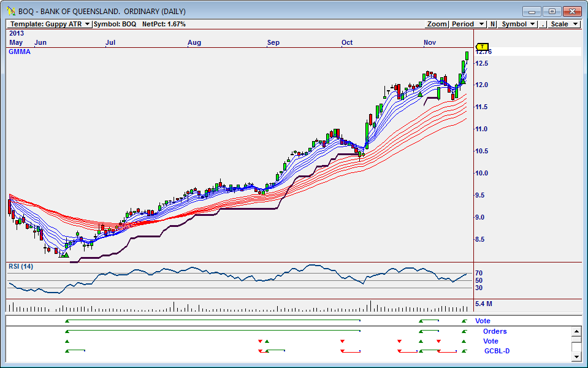Open the Template: Guppy ATR dropdown
The width and height of the screenshot is (588, 368).
[50, 24]
